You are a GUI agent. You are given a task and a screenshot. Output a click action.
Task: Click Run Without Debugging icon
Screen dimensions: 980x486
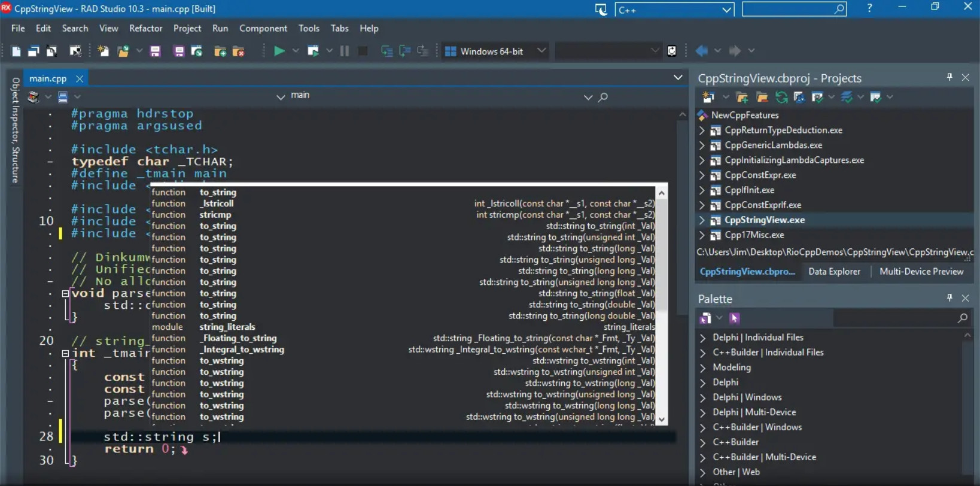(x=312, y=51)
